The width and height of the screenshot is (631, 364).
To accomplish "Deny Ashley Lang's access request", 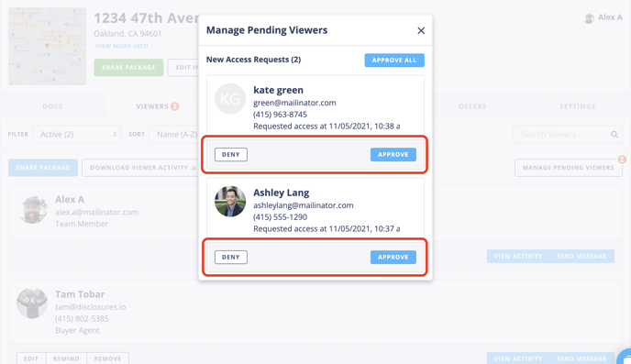I will click(x=231, y=257).
